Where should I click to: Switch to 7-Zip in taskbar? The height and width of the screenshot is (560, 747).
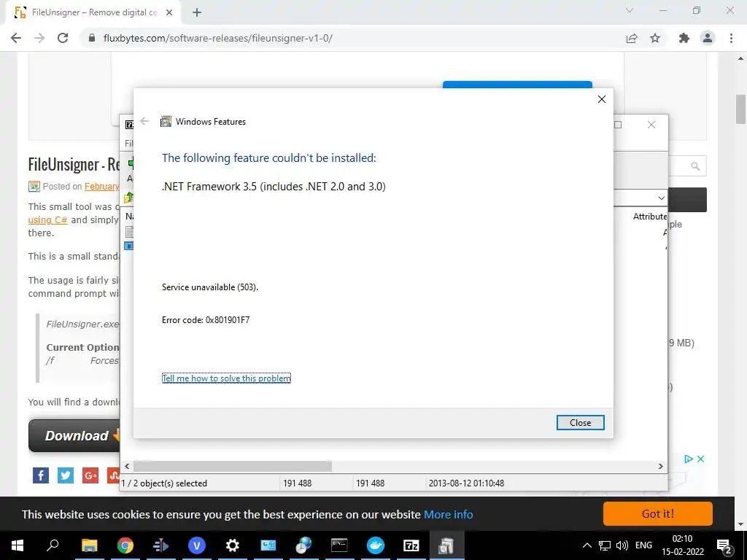point(411,545)
